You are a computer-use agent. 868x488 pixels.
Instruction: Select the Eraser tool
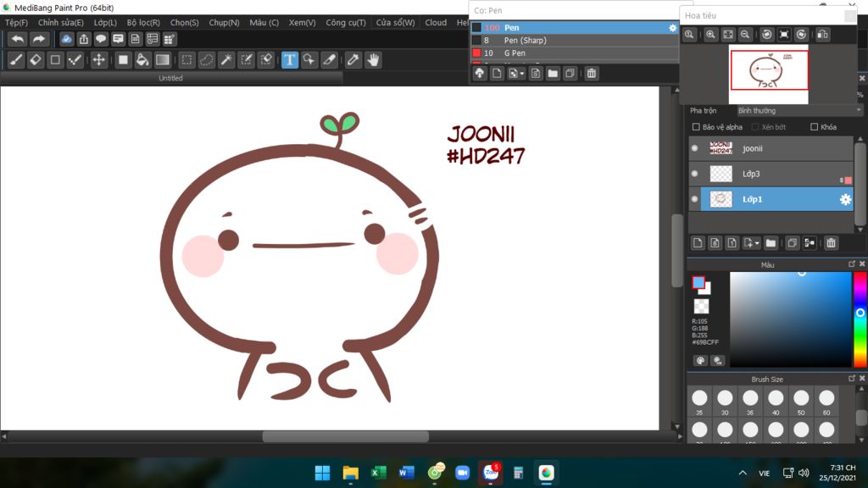pos(36,60)
